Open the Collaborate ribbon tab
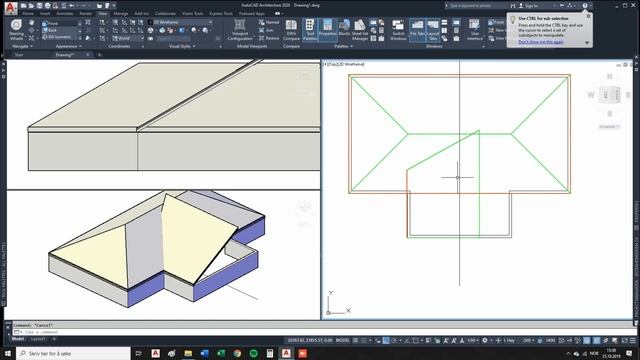 tap(165, 13)
